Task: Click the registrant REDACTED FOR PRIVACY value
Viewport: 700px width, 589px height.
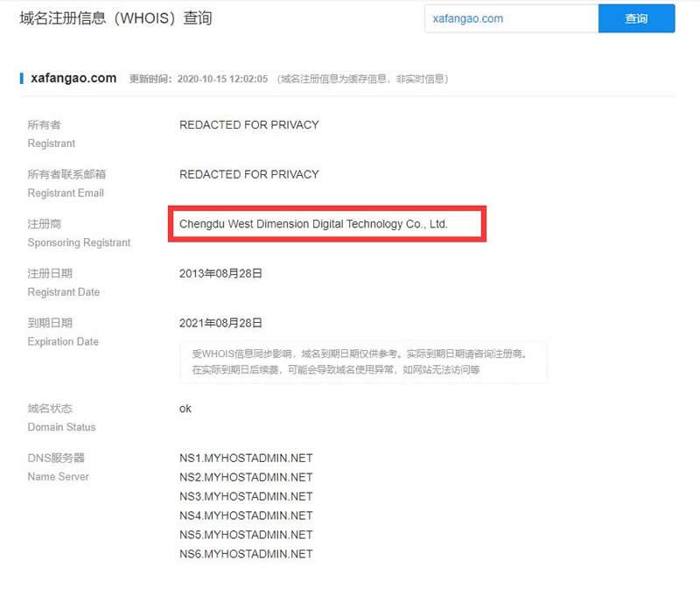Action: point(248,124)
